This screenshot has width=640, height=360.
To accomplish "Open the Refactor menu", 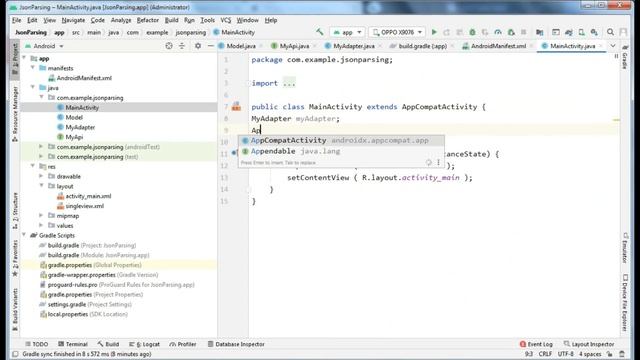I will pos(147,20).
